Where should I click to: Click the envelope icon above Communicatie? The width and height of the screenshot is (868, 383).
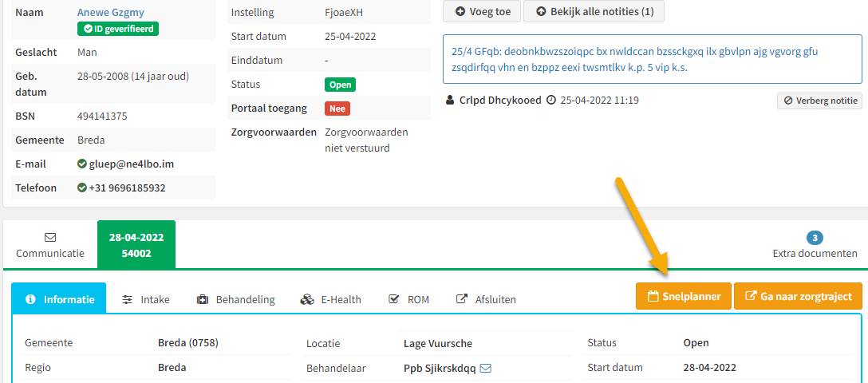pos(49,238)
